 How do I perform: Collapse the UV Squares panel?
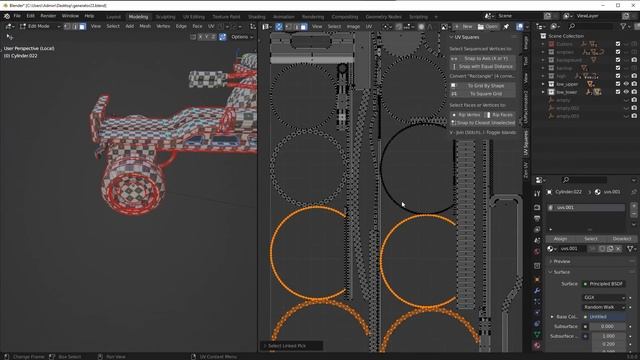[451, 37]
